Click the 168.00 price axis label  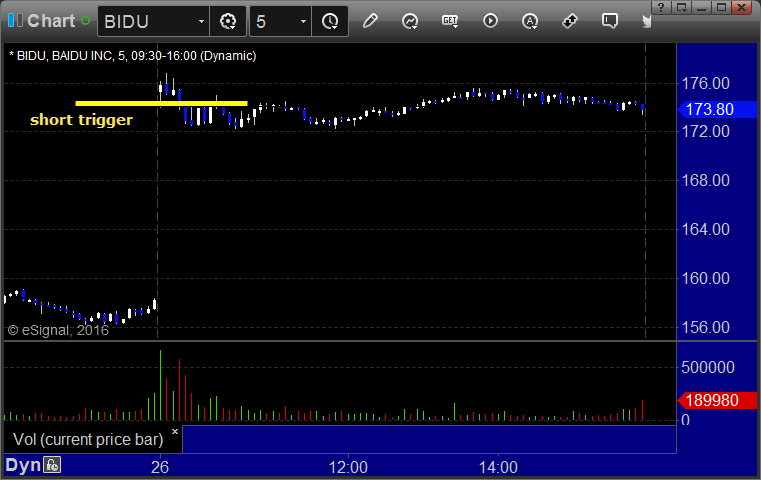coord(705,181)
